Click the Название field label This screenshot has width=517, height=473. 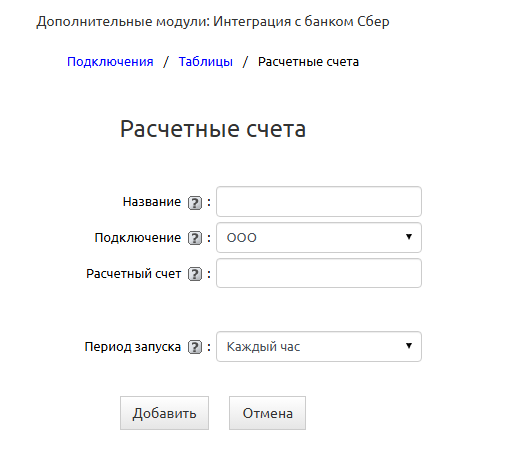click(x=152, y=202)
